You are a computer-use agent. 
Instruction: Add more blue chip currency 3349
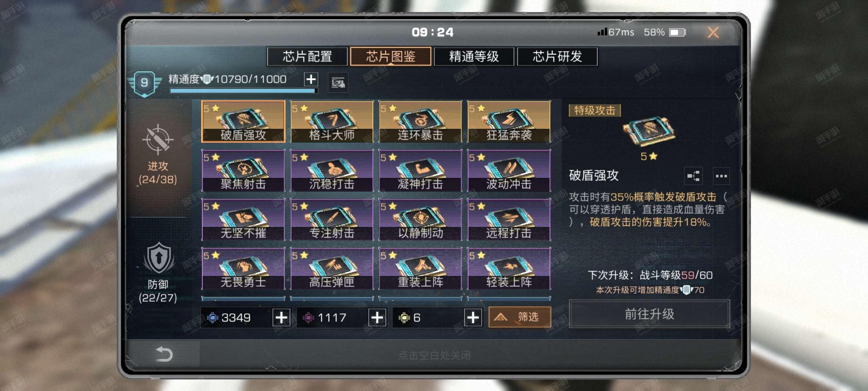click(x=281, y=317)
